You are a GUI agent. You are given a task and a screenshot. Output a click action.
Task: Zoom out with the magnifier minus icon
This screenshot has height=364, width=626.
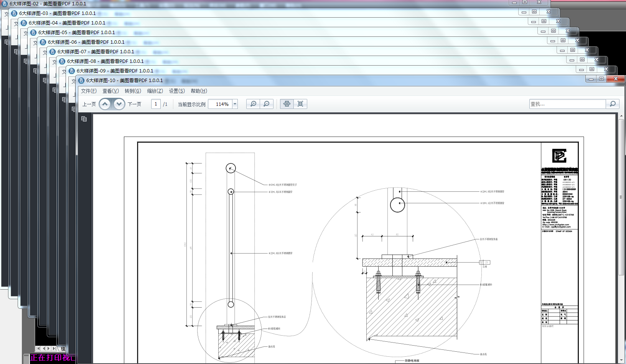(x=267, y=104)
